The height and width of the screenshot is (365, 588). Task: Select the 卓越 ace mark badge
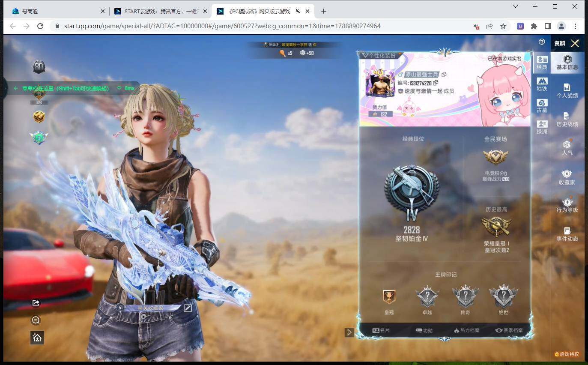(x=427, y=296)
